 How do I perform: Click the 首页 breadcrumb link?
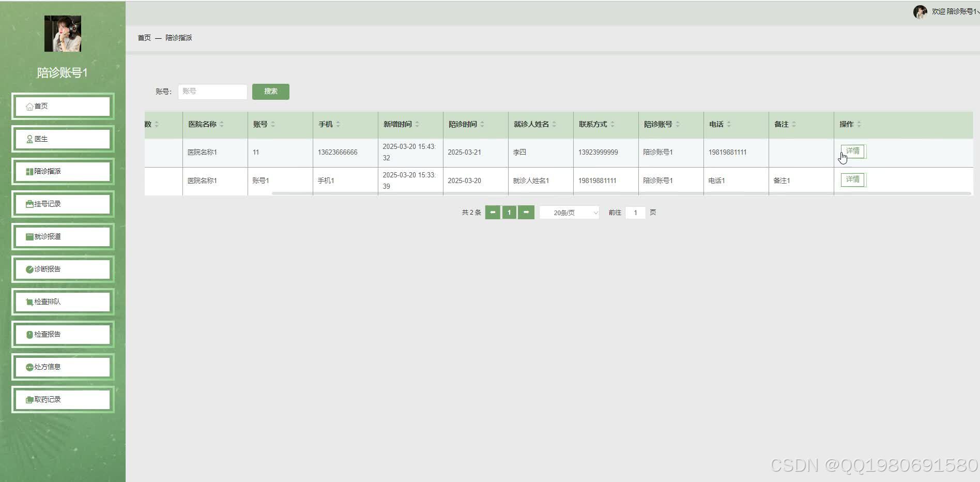[144, 38]
